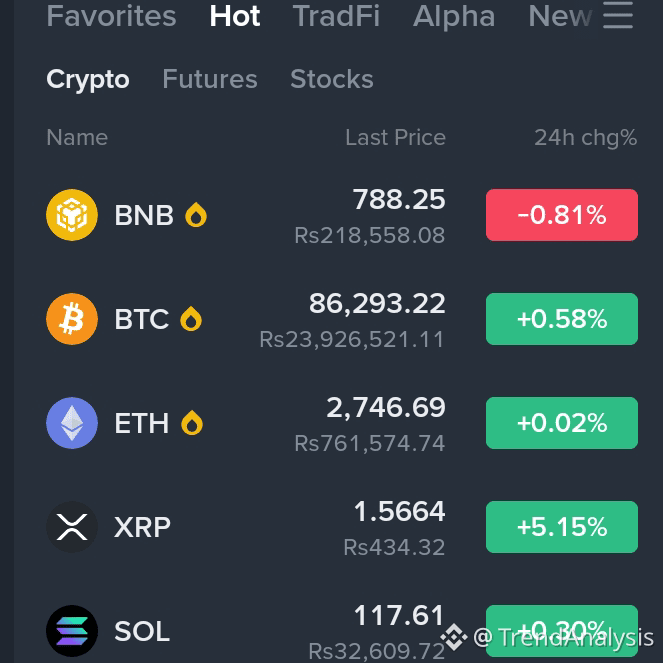Switch to the TradFi tab
This screenshot has width=663, height=663.
(336, 16)
